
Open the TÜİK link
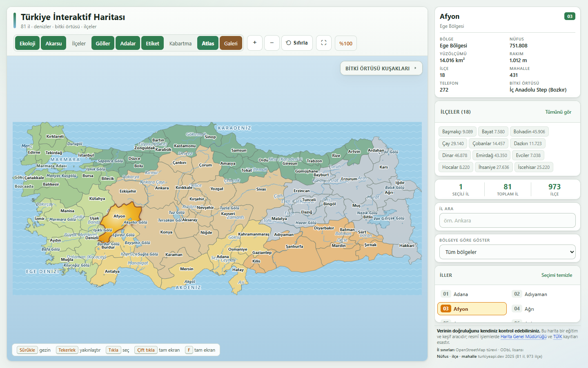pos(557,337)
